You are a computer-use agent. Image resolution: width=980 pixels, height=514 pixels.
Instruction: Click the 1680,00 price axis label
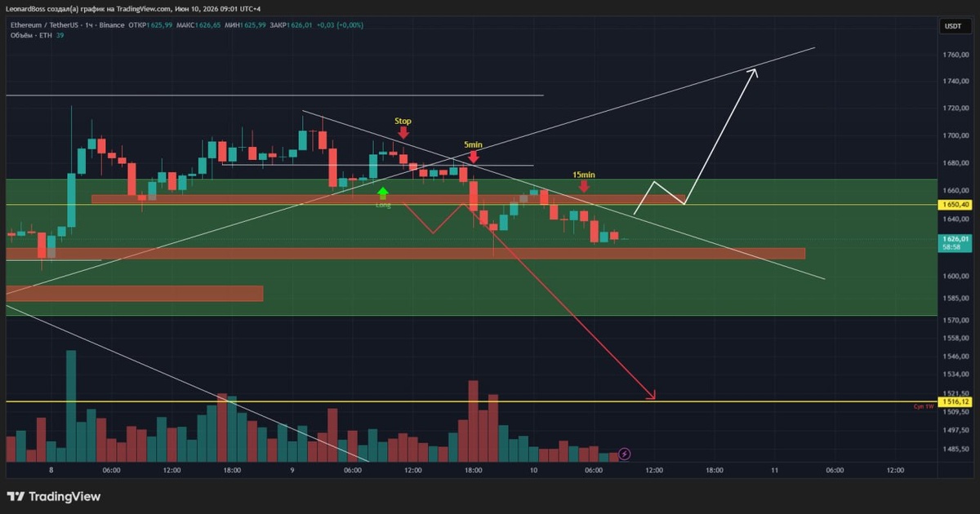pyautogui.click(x=955, y=163)
